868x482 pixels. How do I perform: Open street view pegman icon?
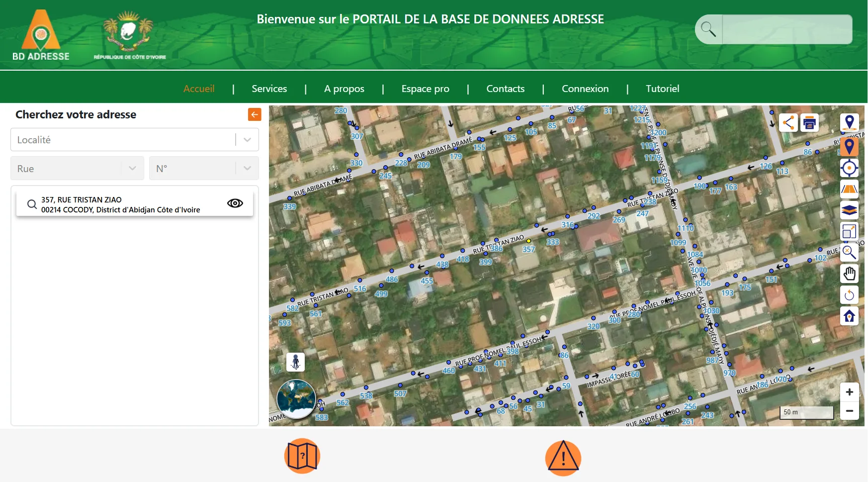296,362
